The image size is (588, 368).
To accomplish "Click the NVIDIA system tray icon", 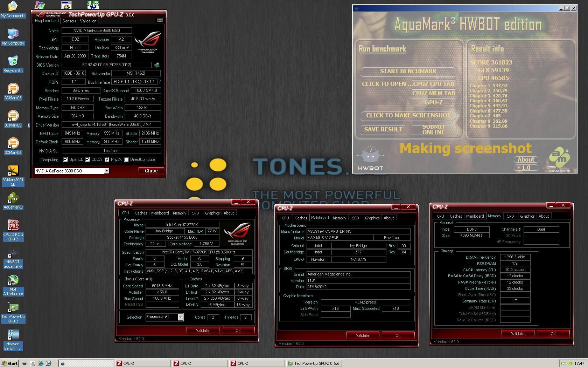I will click(569, 363).
